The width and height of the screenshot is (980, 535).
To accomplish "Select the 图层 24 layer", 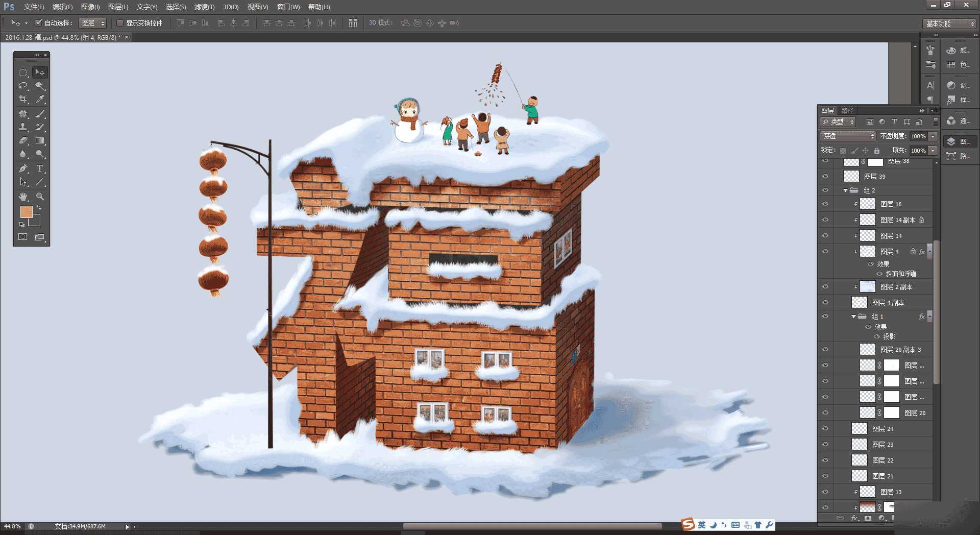I will (883, 429).
